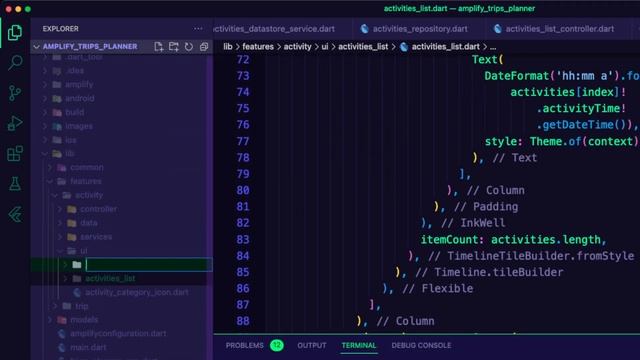The height and width of the screenshot is (360, 640).
Task: Click the New File icon in Explorer header
Action: 159,47
